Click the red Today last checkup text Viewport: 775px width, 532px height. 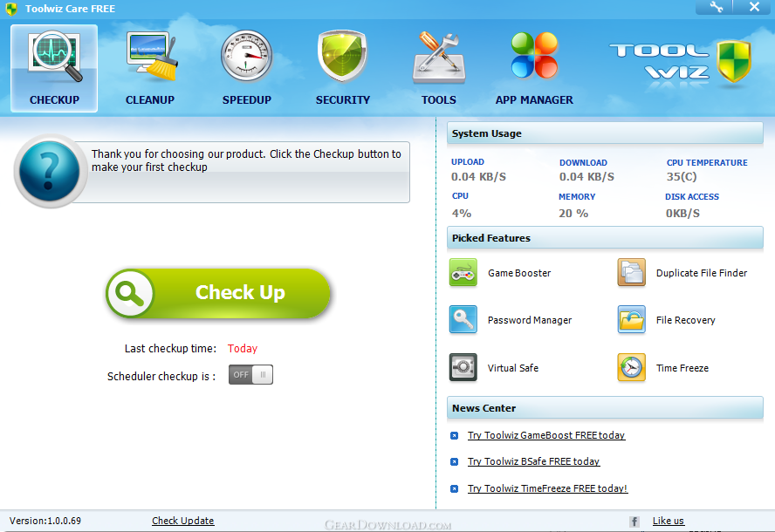[243, 348]
